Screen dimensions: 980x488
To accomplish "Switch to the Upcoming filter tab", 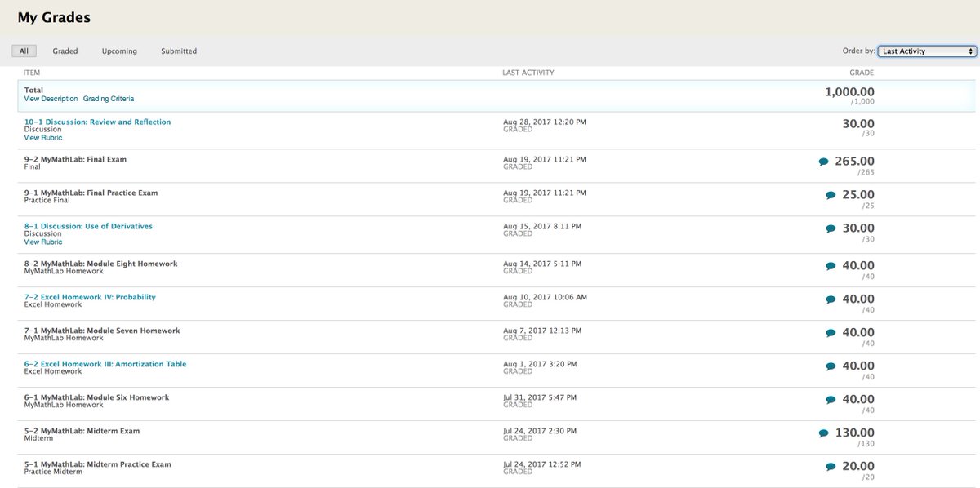I will point(119,51).
